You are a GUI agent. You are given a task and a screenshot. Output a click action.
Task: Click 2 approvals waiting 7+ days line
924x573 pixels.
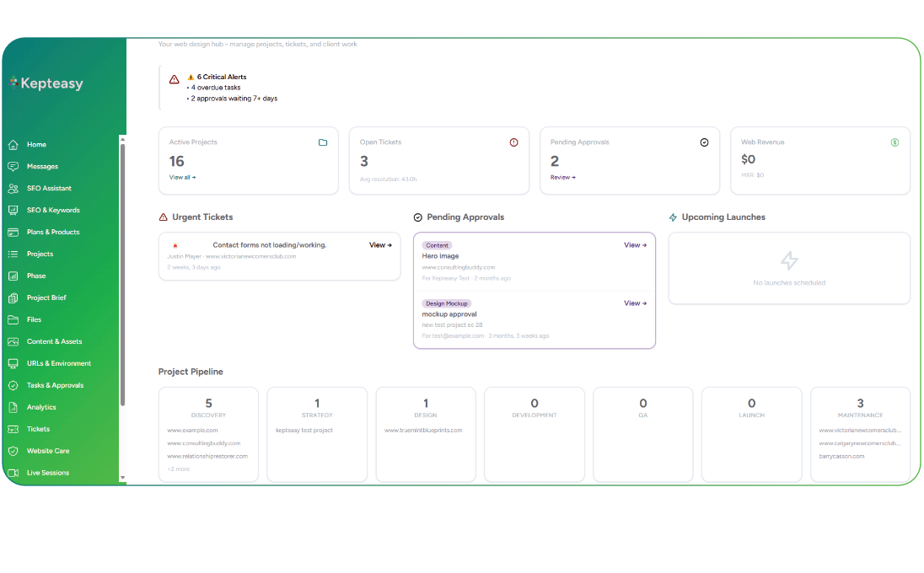(x=234, y=99)
